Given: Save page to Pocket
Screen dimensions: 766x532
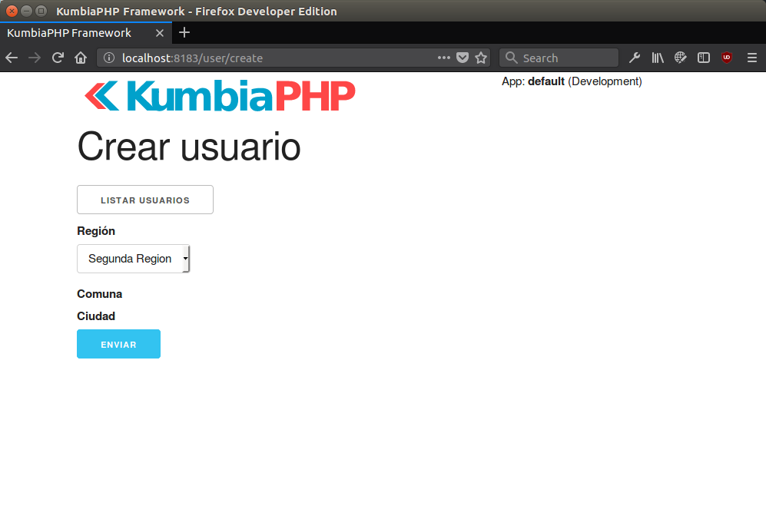Looking at the screenshot, I should (x=463, y=58).
